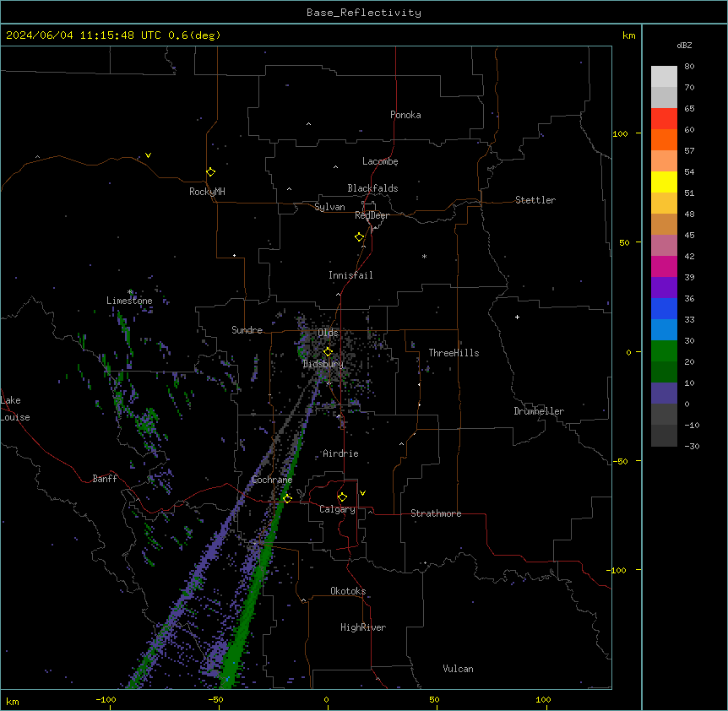This screenshot has width=728, height=711.
Task: Click the orange 57–60 dBZ legend swatch
Action: pos(664,139)
